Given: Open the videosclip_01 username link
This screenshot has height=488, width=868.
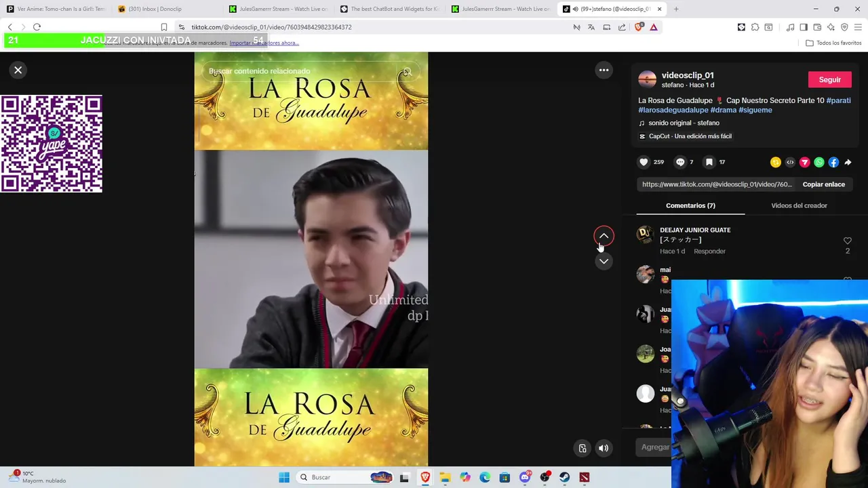Looking at the screenshot, I should point(688,75).
